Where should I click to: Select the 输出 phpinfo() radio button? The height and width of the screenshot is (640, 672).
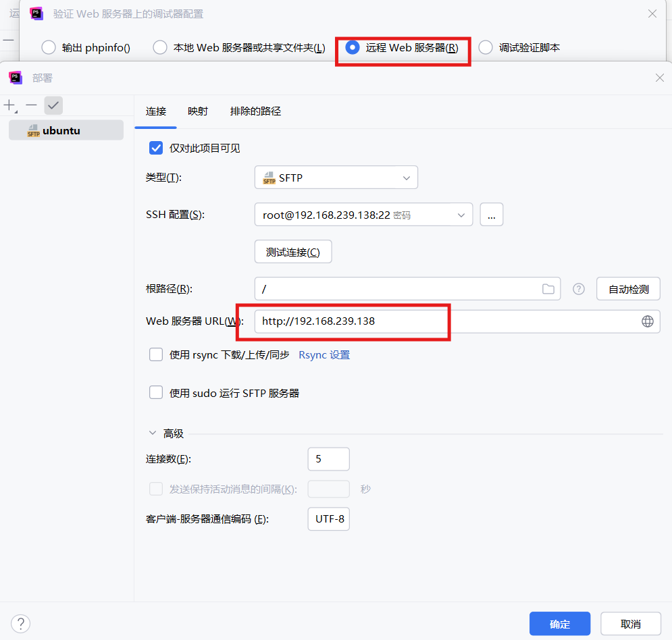(x=49, y=47)
